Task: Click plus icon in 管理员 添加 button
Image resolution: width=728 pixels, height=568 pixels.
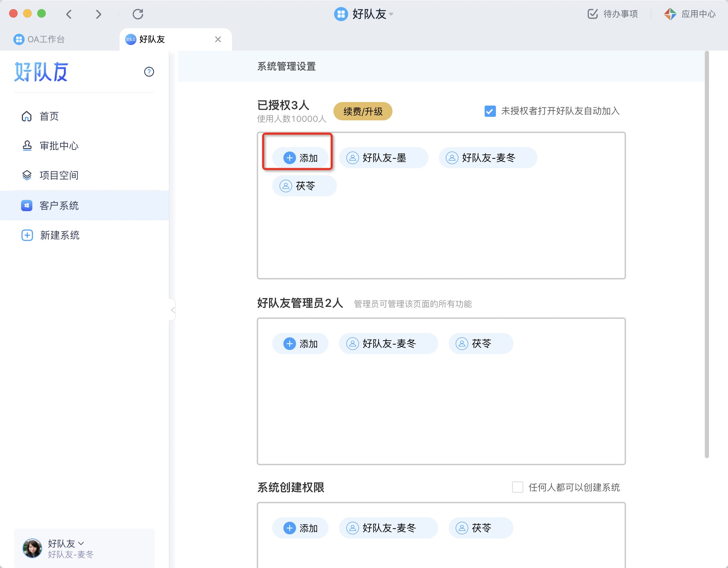Action: pos(289,343)
